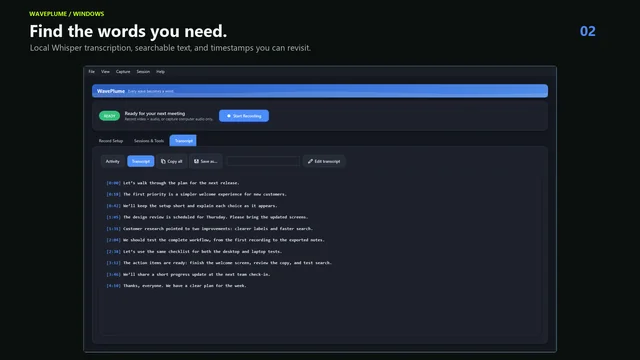
Task: Click the Copy all button
Action: point(172,161)
